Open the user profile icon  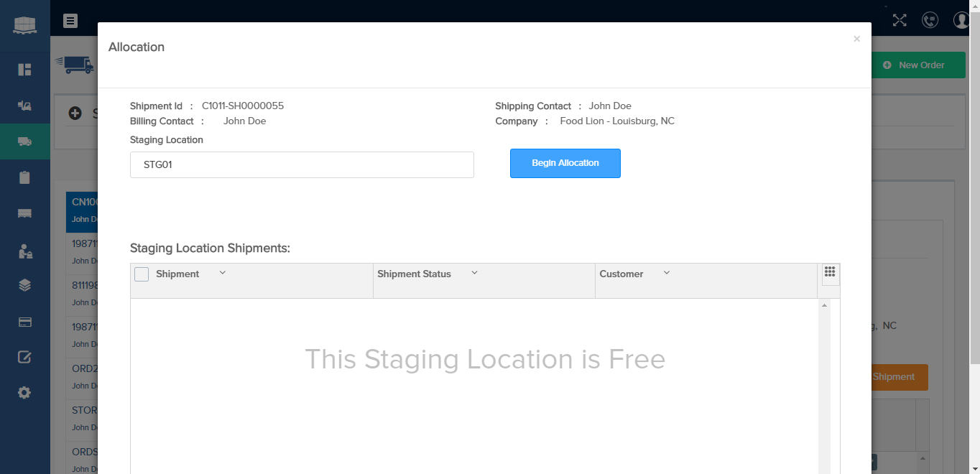(x=962, y=20)
